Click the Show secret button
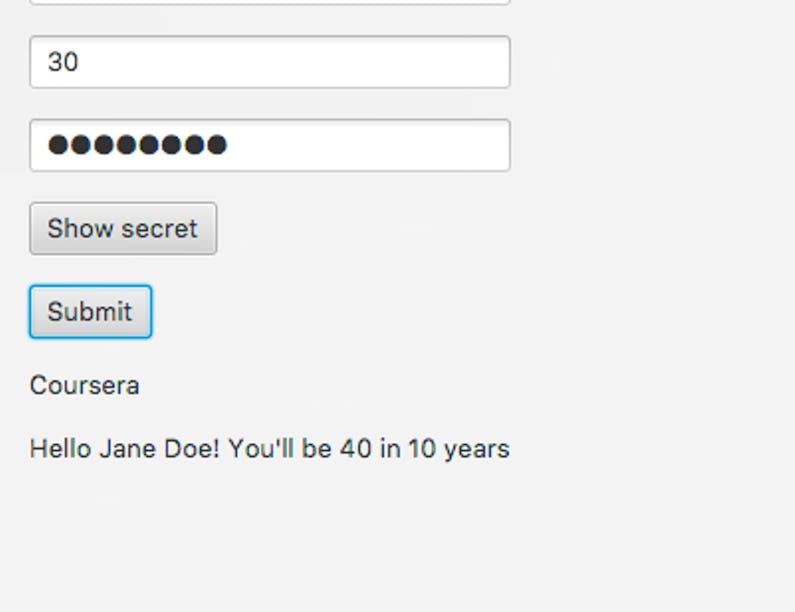The width and height of the screenshot is (795, 612). point(123,229)
